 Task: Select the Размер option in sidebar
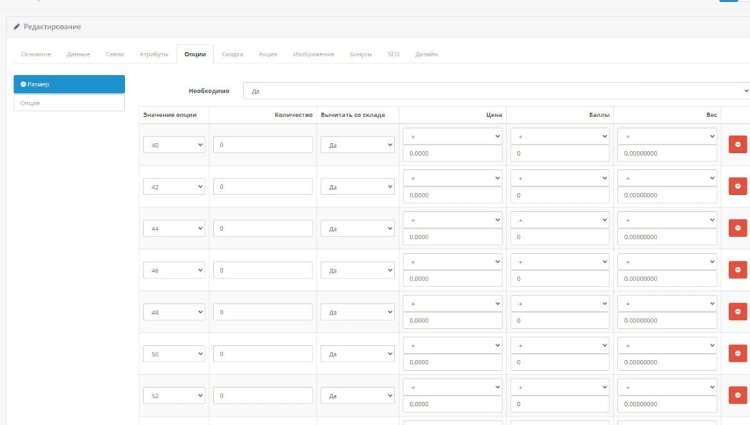click(68, 84)
